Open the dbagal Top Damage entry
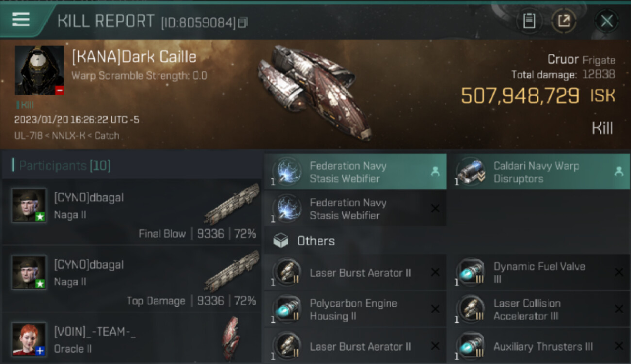631x364 pixels. click(132, 279)
